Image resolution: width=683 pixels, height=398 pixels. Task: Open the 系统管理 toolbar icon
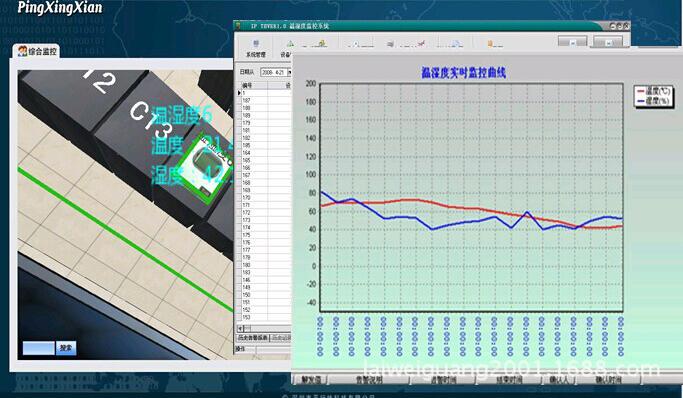point(256,44)
